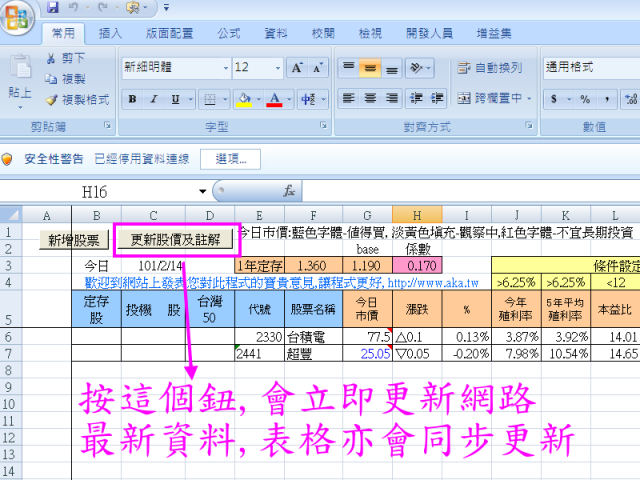
Task: Increase the cell indent
Action: (x=437, y=98)
